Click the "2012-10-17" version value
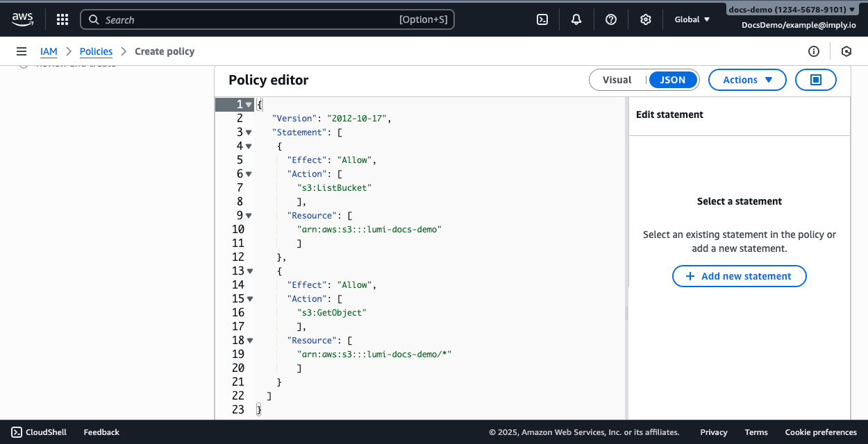This screenshot has height=444, width=868. [357, 119]
